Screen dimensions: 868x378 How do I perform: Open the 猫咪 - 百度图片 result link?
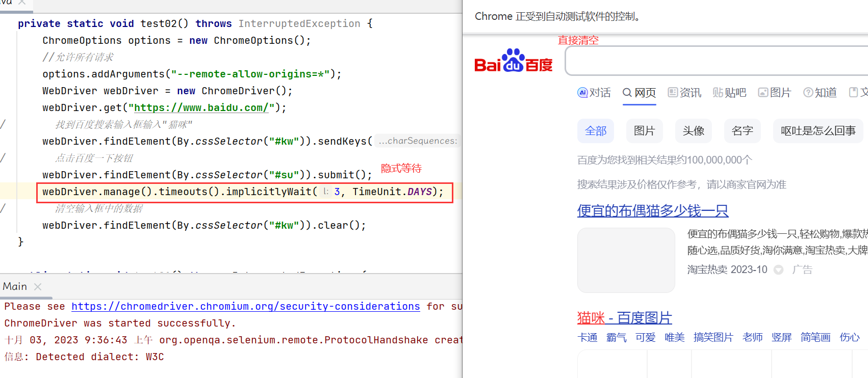tap(625, 318)
